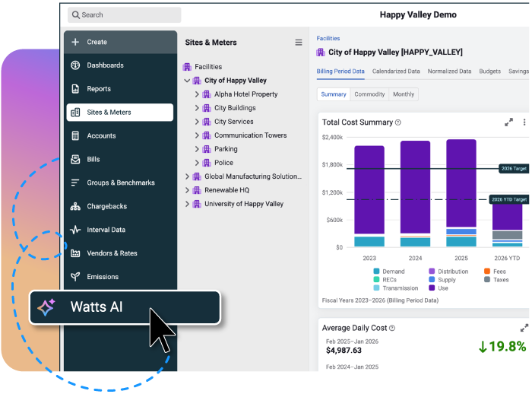Click the Facilities root building icon

pyautogui.click(x=187, y=67)
